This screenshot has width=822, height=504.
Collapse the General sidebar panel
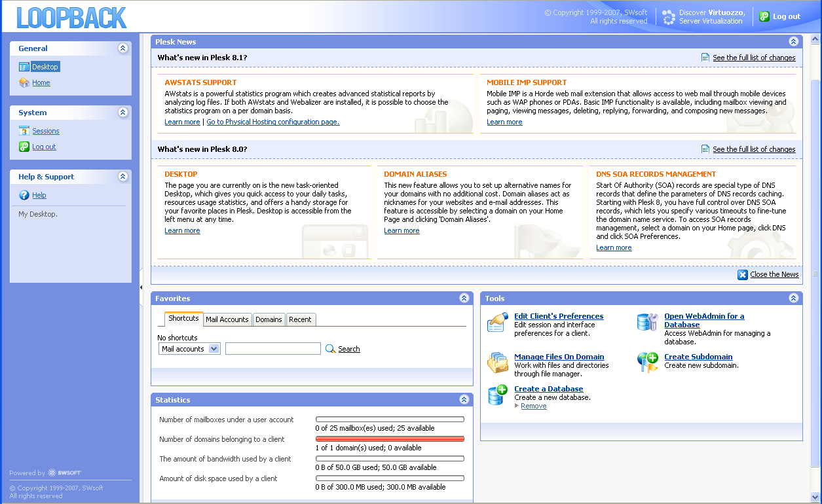pyautogui.click(x=122, y=48)
